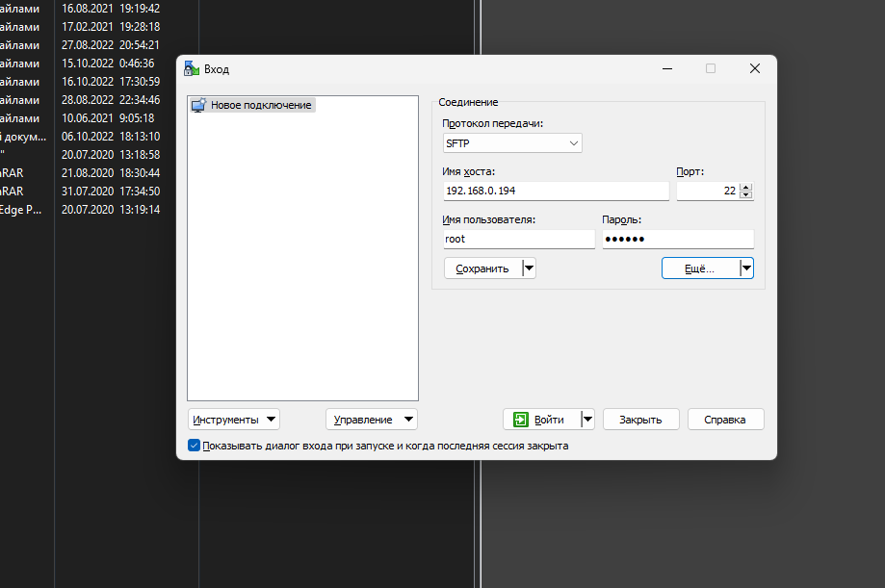Open the Manage menu button
Image resolution: width=885 pixels, height=588 pixels.
point(371,420)
